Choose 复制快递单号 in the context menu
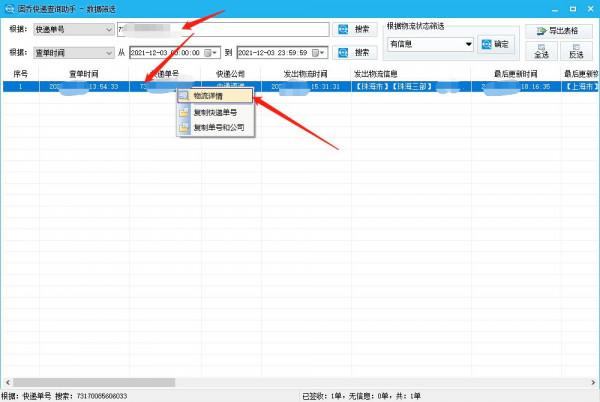Image resolution: width=600 pixels, height=402 pixels. pos(215,112)
